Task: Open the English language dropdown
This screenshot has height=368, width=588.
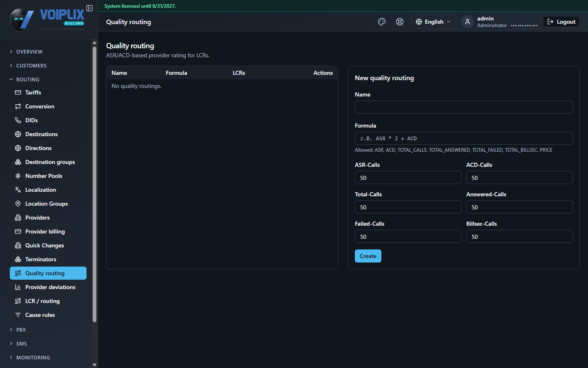Action: [x=433, y=22]
